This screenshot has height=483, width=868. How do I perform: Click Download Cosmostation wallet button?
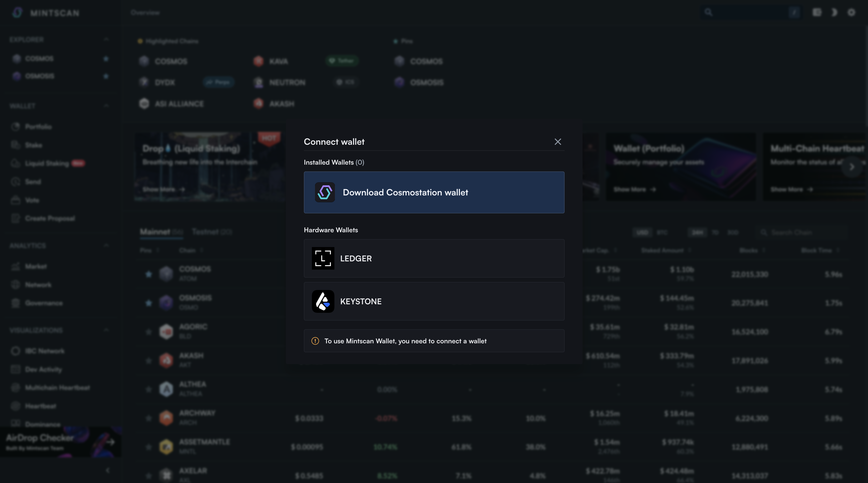(434, 193)
